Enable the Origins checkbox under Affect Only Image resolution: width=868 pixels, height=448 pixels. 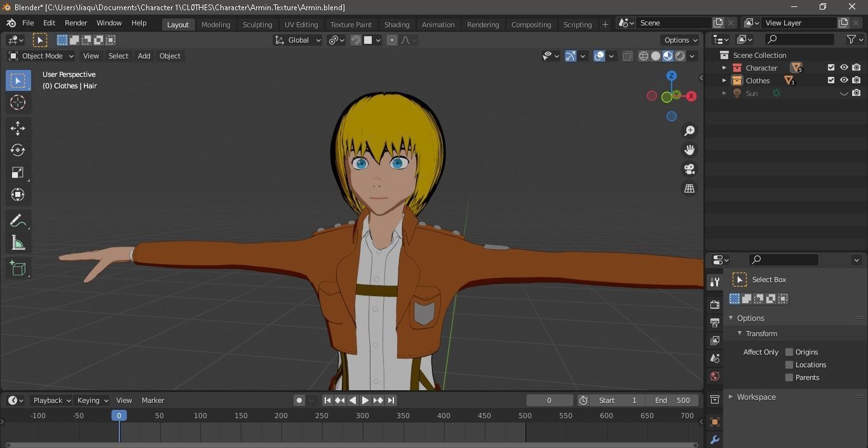(789, 351)
